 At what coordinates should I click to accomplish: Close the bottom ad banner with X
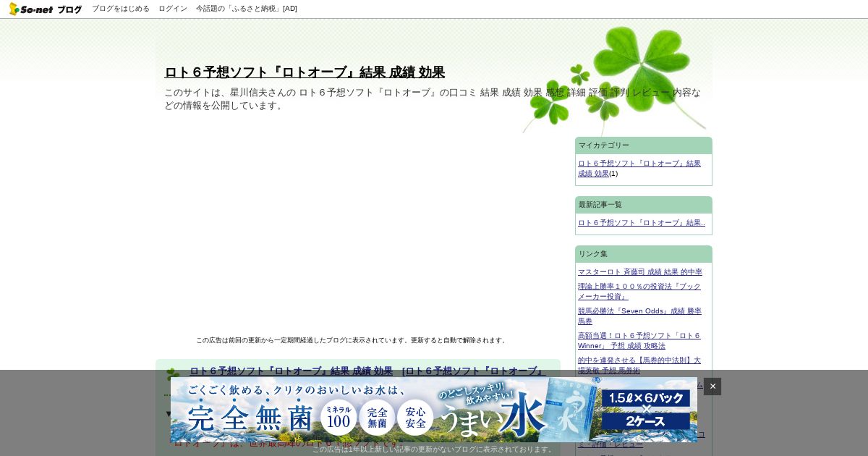coord(712,387)
